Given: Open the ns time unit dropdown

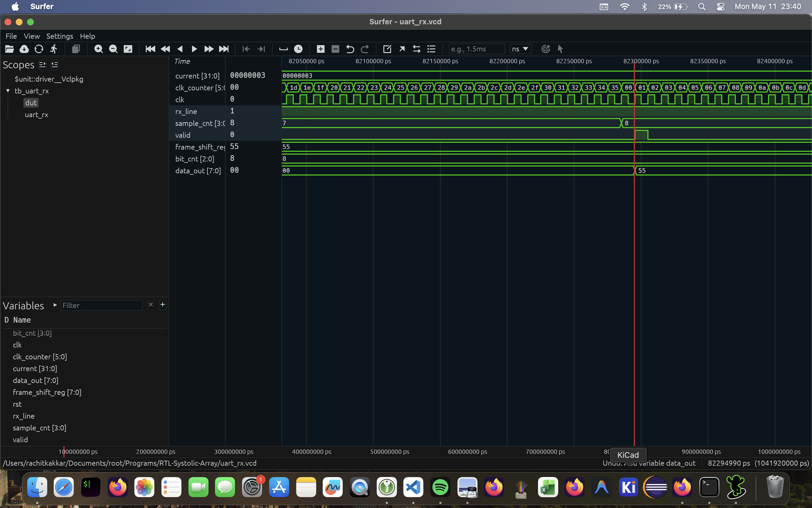Looking at the screenshot, I should point(520,49).
